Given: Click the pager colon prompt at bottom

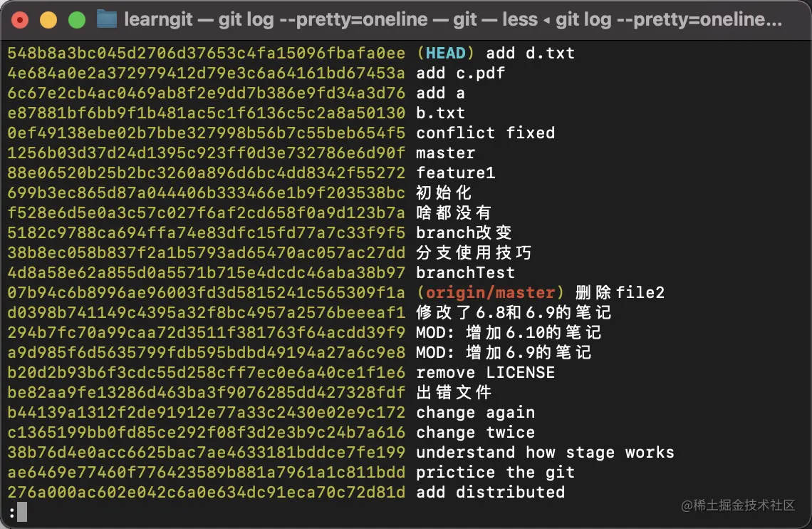Looking at the screenshot, I should [x=11, y=512].
